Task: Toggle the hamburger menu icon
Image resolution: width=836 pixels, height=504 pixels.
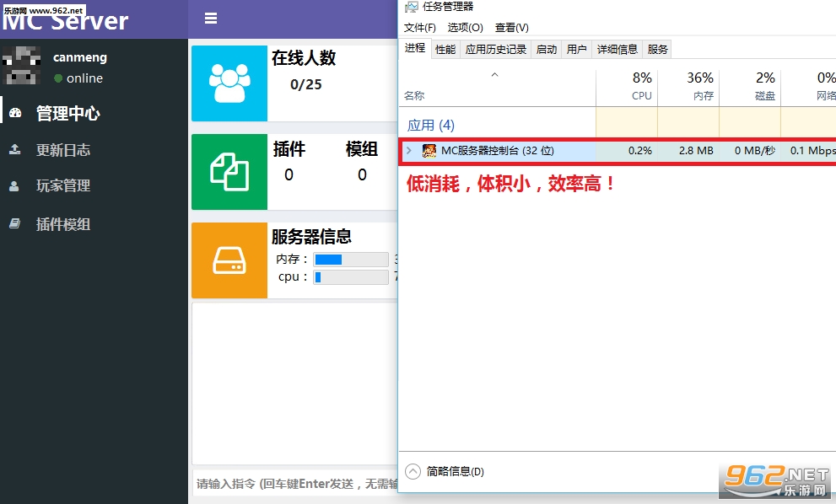Action: 211,19
